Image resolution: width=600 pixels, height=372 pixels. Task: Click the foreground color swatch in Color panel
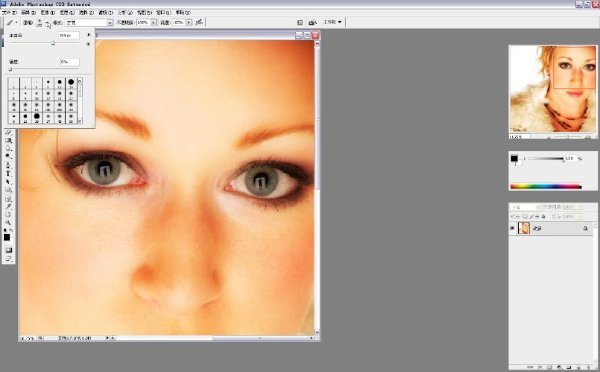click(514, 158)
